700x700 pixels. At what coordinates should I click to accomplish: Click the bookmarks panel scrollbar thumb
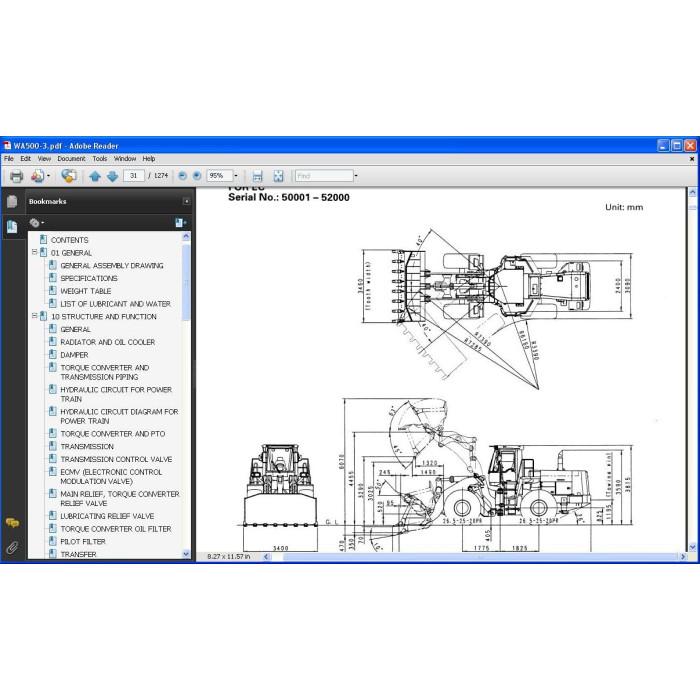tap(186, 283)
